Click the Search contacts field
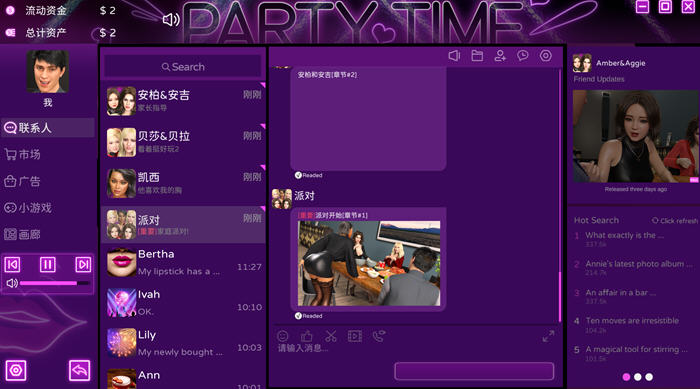700x389 pixels. (x=183, y=67)
